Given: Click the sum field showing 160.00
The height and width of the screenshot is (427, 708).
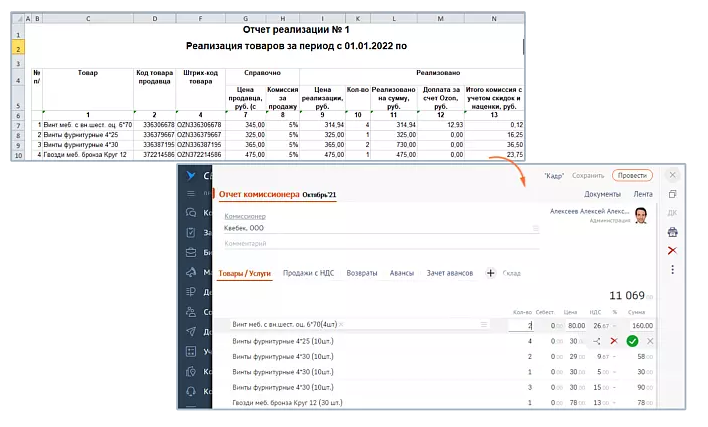Looking at the screenshot, I should tap(642, 325).
